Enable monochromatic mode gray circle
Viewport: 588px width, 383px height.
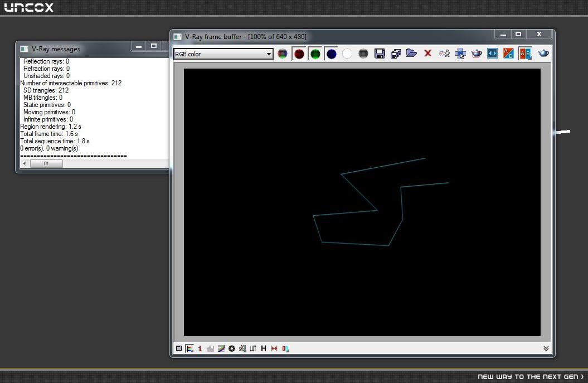(x=363, y=54)
